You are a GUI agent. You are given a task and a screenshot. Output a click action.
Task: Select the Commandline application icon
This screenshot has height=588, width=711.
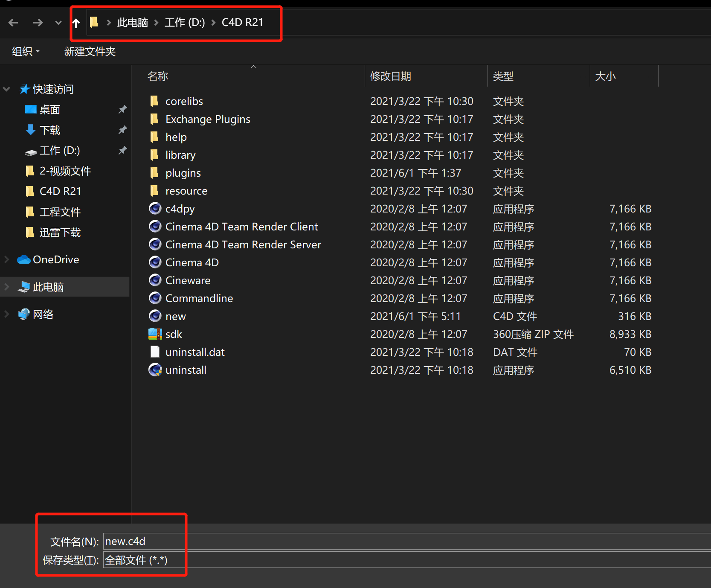click(155, 298)
